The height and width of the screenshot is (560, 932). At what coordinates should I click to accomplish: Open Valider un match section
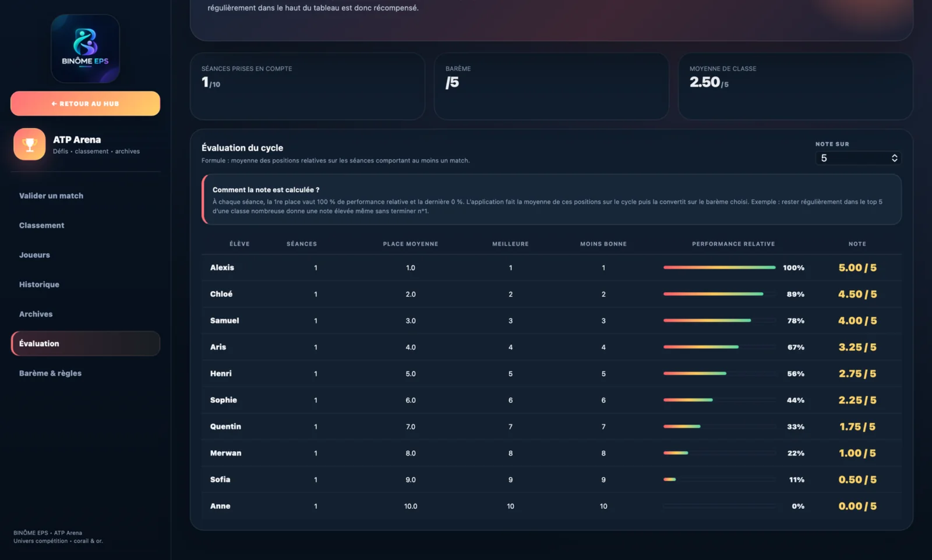pyautogui.click(x=51, y=196)
